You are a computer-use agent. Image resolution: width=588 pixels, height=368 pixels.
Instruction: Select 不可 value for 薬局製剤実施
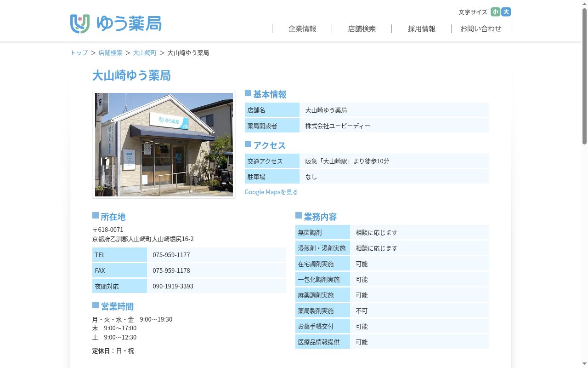click(x=362, y=311)
